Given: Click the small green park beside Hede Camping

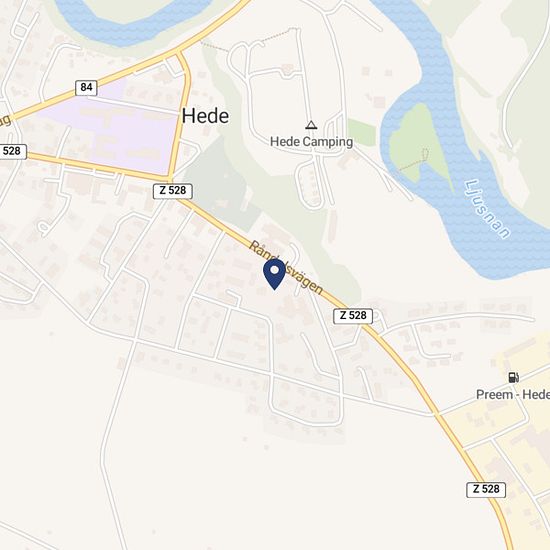Looking at the screenshot, I should [x=362, y=133].
